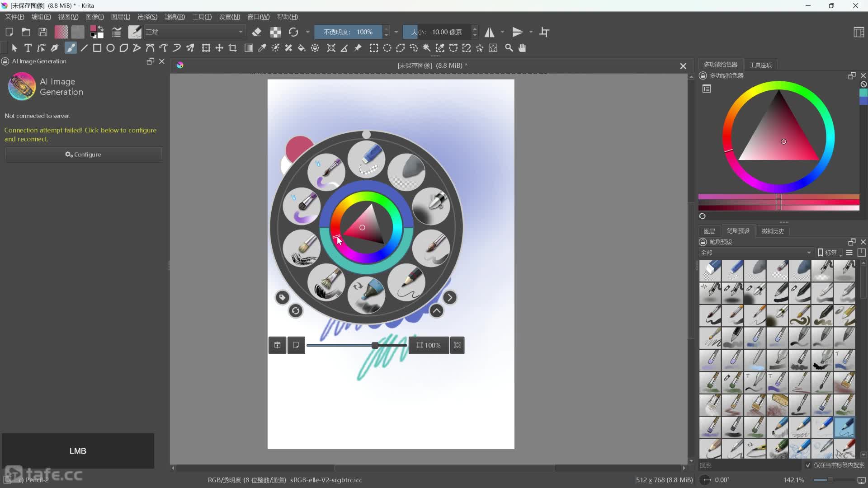Image resolution: width=868 pixels, height=488 pixels.
Task: Select the rectangular selection tool
Action: [x=374, y=48]
